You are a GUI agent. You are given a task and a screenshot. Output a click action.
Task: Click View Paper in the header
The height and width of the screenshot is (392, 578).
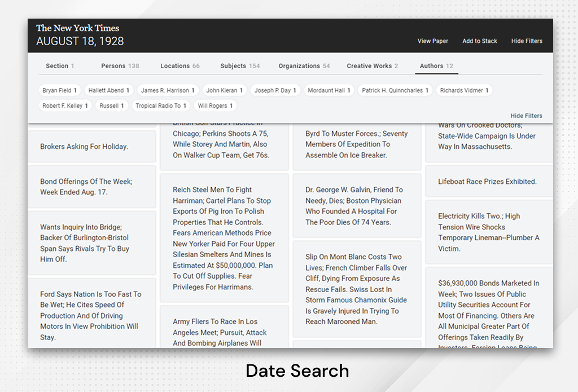(432, 41)
